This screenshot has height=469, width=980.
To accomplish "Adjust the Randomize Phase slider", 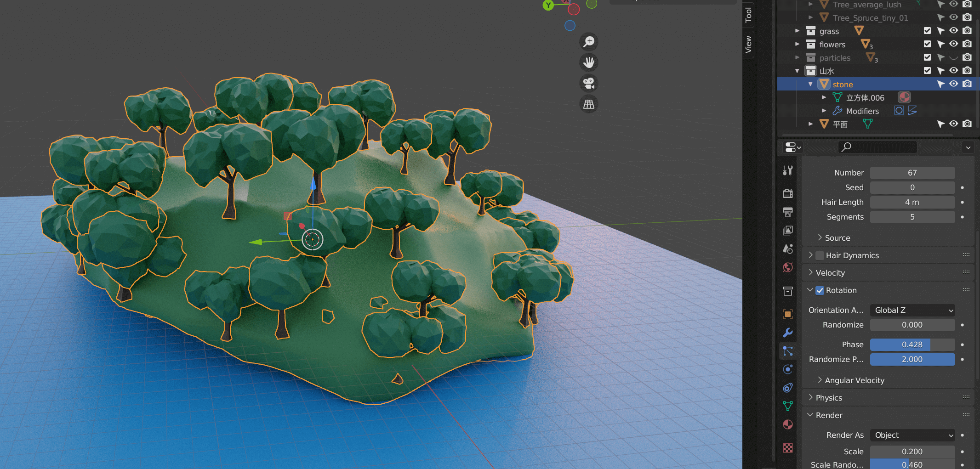I will click(x=912, y=359).
